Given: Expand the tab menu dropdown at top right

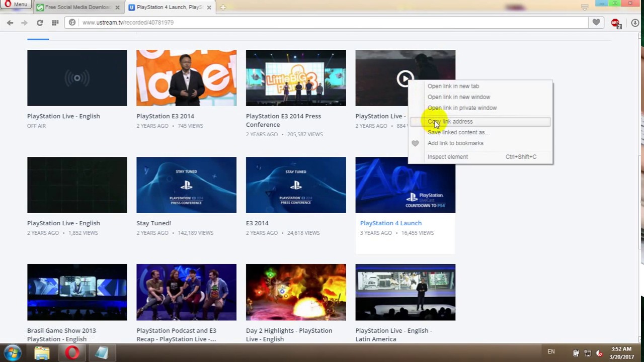Looking at the screenshot, I should click(584, 7).
